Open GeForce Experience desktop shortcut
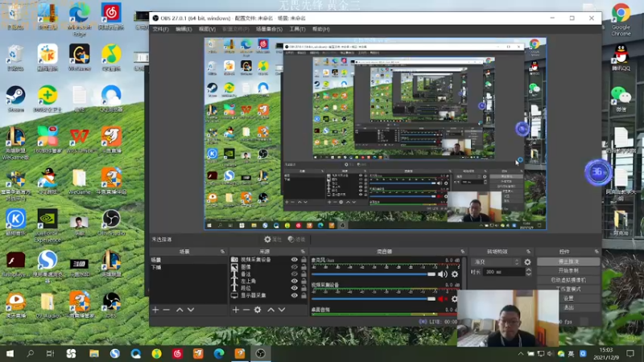Viewport: 644px width, 362px height. tap(47, 226)
